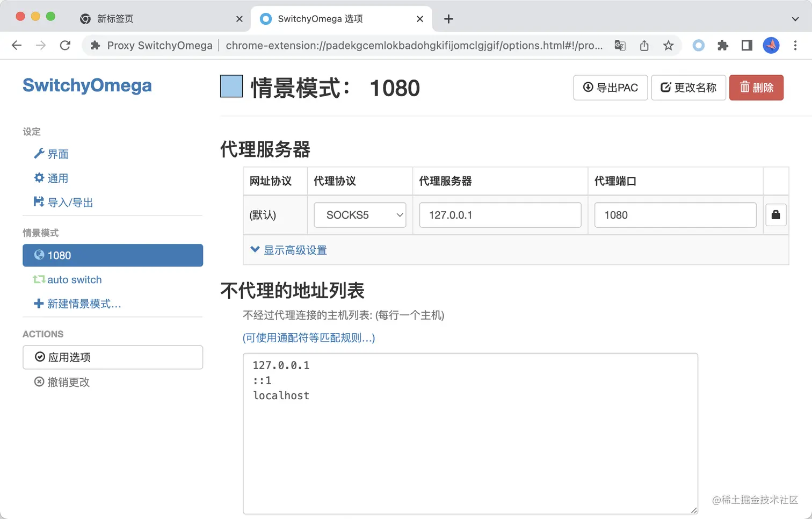The height and width of the screenshot is (519, 812).
Task: Close the 新标签页 tab
Action: 240,19
